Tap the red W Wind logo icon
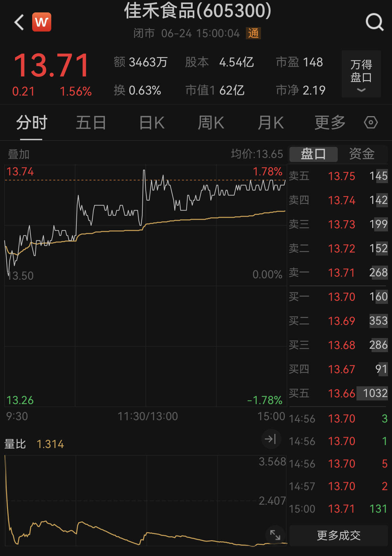 (42, 22)
